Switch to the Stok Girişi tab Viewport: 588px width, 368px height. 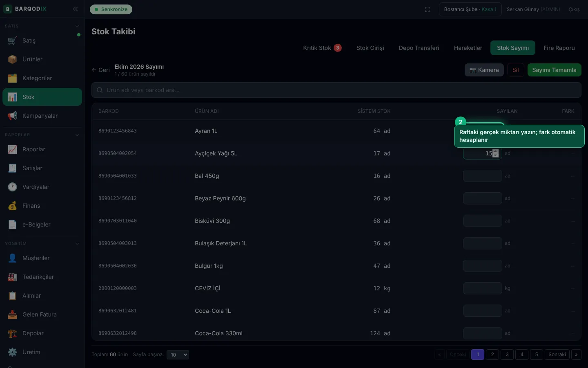[370, 48]
